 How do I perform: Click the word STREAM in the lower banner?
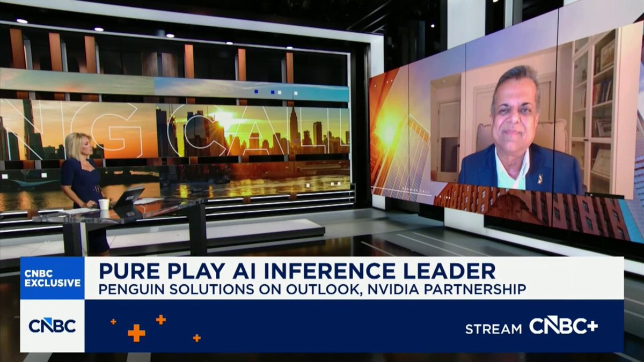point(493,329)
